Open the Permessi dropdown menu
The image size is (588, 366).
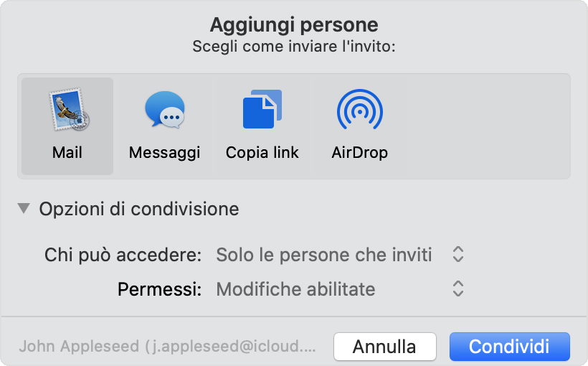click(x=295, y=289)
